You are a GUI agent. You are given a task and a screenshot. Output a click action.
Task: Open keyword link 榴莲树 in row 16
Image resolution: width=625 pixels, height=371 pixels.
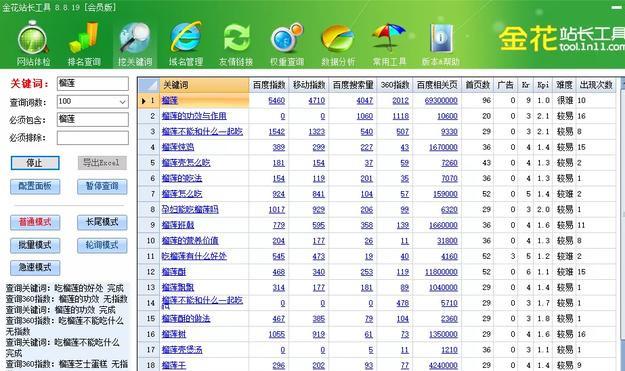point(174,334)
